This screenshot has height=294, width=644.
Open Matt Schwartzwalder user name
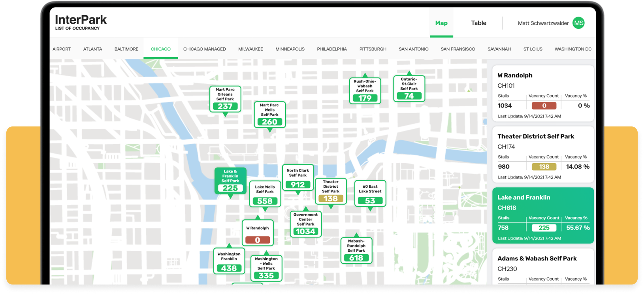point(543,23)
